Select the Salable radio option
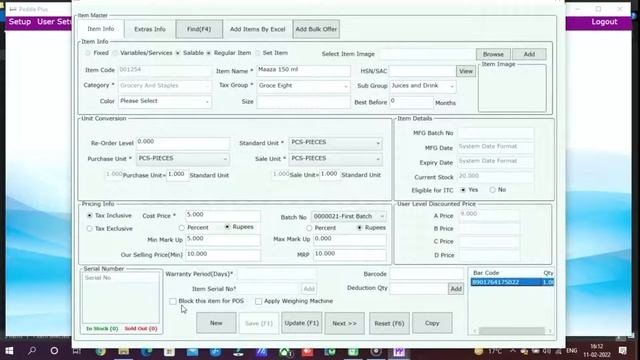The height and width of the screenshot is (360, 640). click(178, 53)
